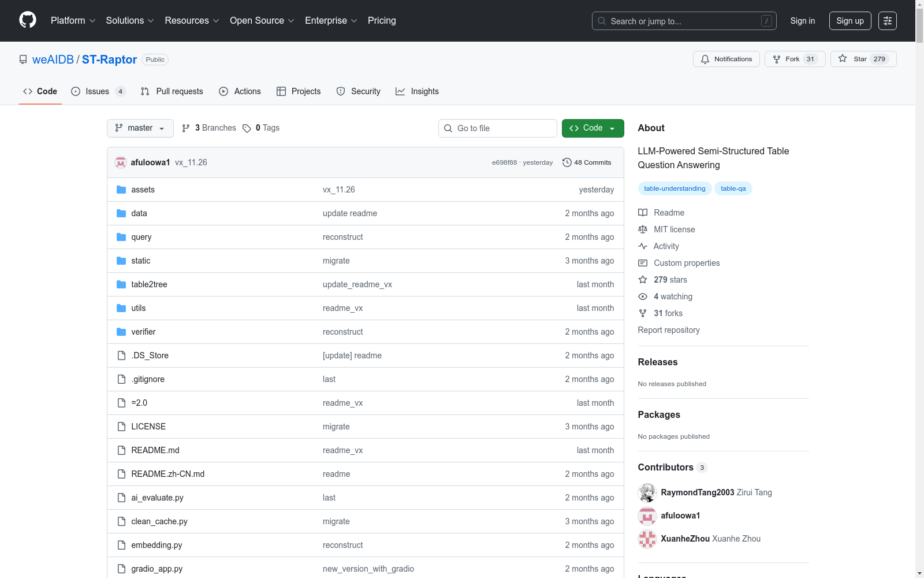
Task: Switch to the Insights tab
Action: 418,91
